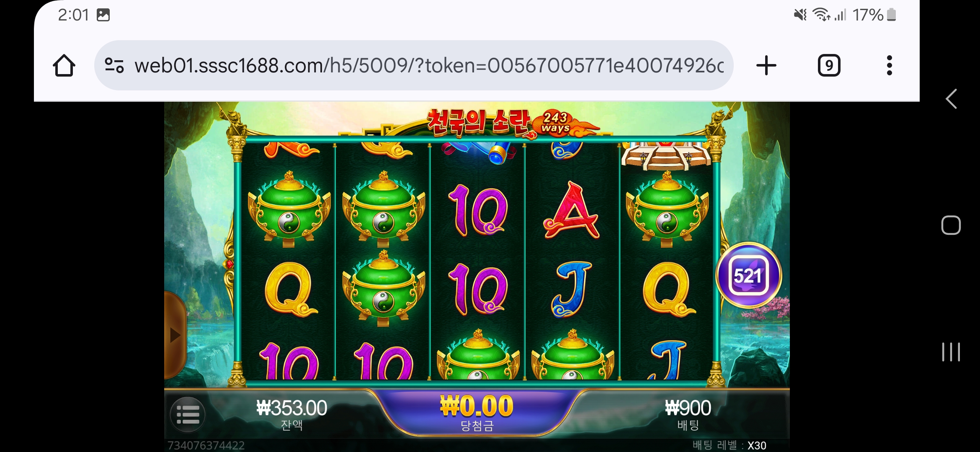980x452 pixels.
Task: Tap the blue J symbol in fourth reel
Action: [x=572, y=289]
